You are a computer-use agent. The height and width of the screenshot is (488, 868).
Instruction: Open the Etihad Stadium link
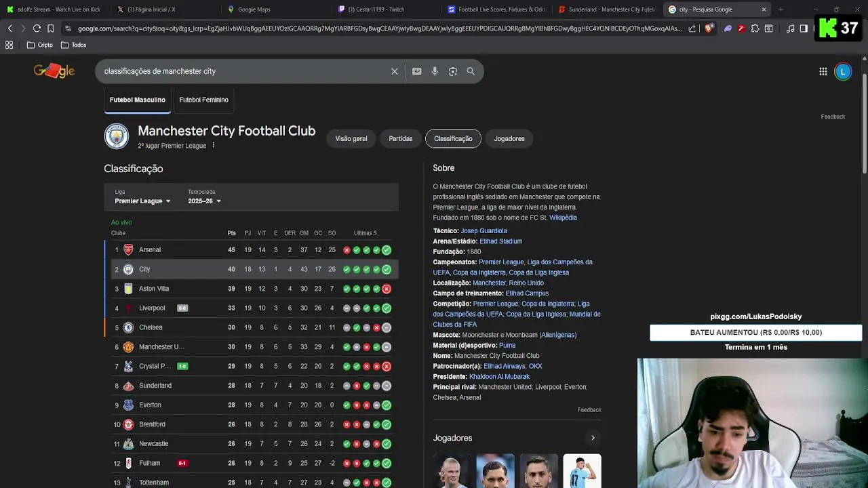click(x=500, y=241)
